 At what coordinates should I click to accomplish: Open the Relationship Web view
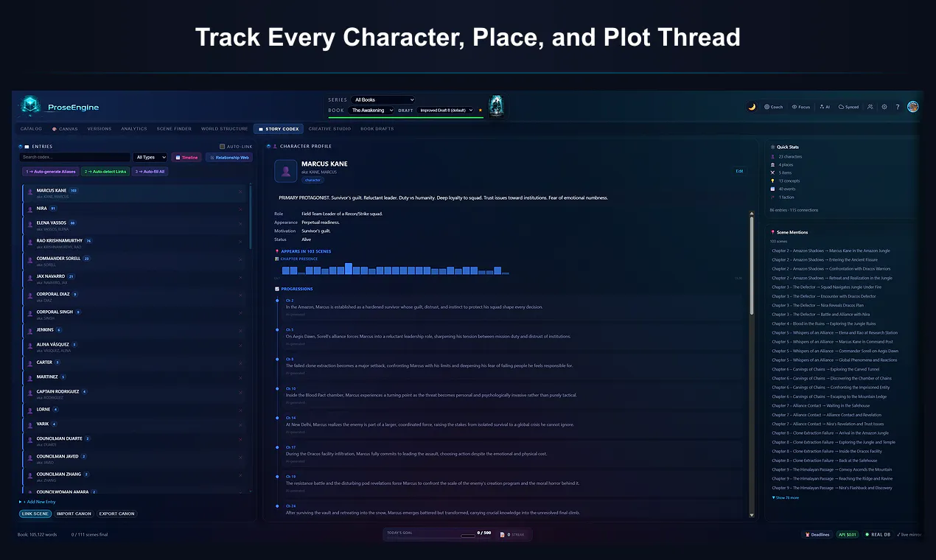click(229, 157)
